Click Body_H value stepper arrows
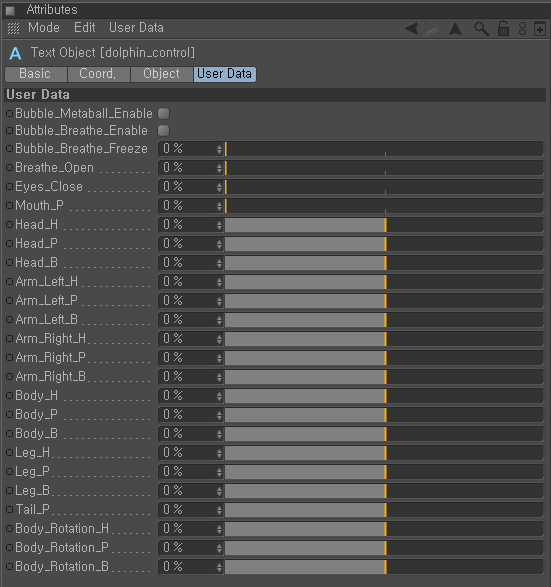Image resolution: width=551 pixels, height=587 pixels. (x=219, y=396)
